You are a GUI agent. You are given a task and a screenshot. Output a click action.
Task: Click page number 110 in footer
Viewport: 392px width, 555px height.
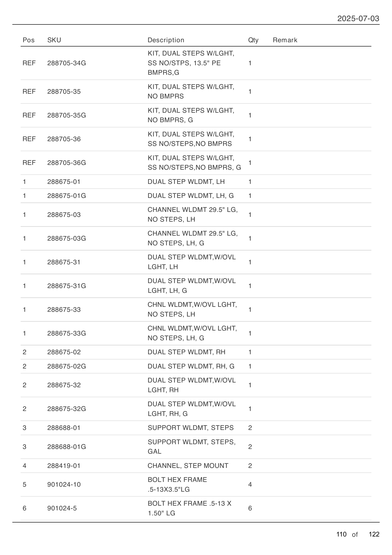pyautogui.click(x=341, y=534)
